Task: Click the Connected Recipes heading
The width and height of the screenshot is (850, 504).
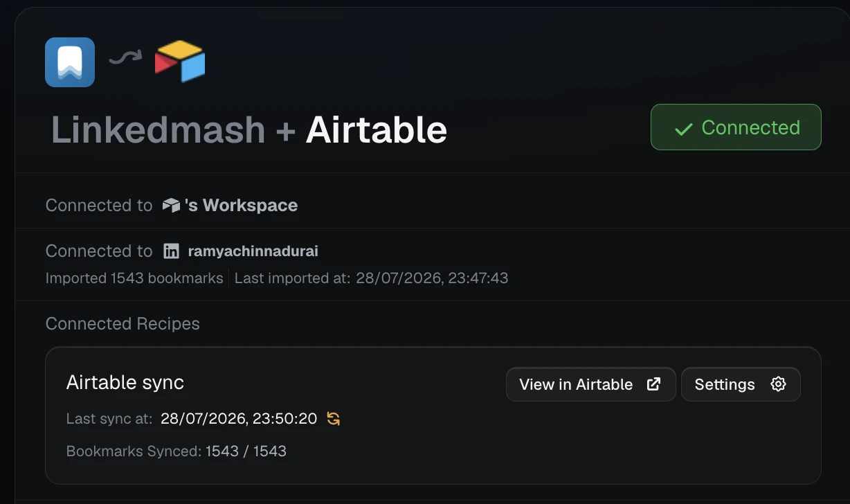Action: point(123,324)
